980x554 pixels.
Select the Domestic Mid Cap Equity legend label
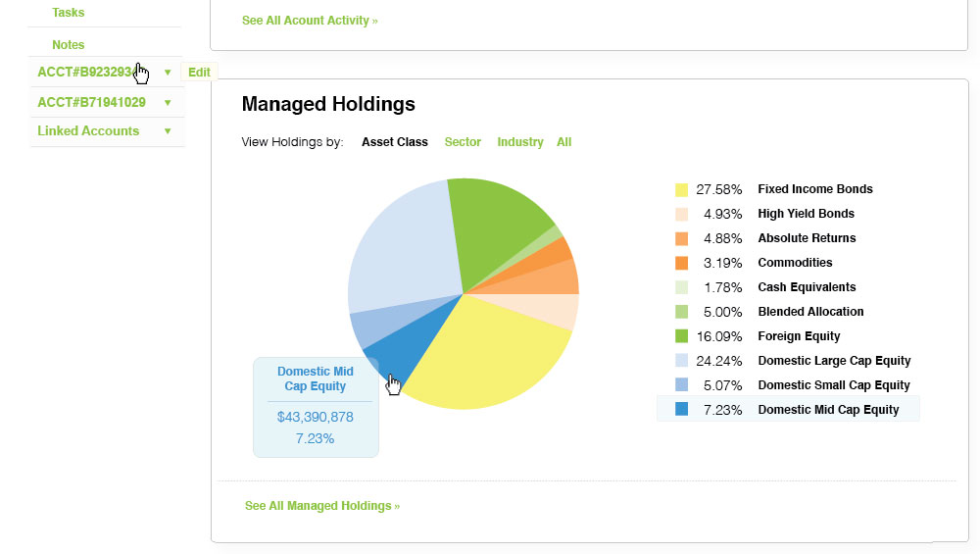click(828, 410)
